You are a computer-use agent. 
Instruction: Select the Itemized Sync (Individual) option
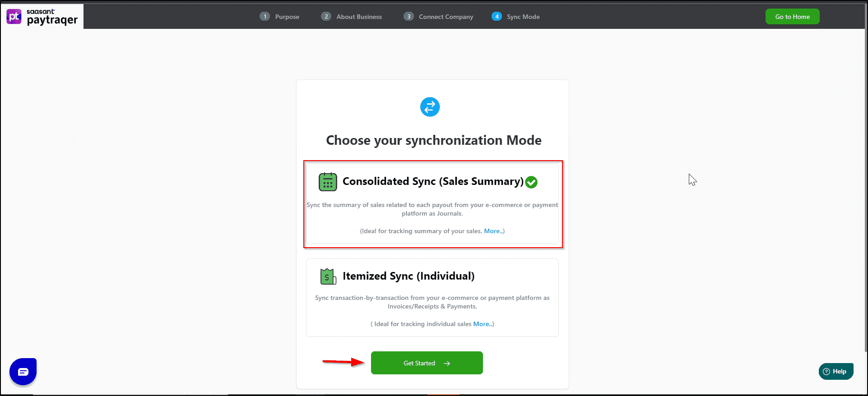coord(432,298)
